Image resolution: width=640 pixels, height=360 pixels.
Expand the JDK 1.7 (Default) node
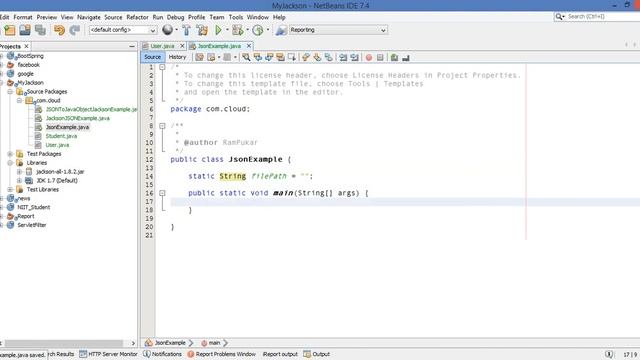pyautogui.click(x=19, y=180)
